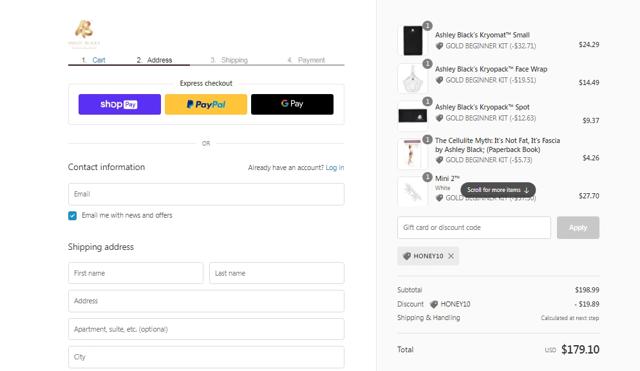Open The Cellulite Myth book thumbnail
640x371 pixels.
[413, 154]
